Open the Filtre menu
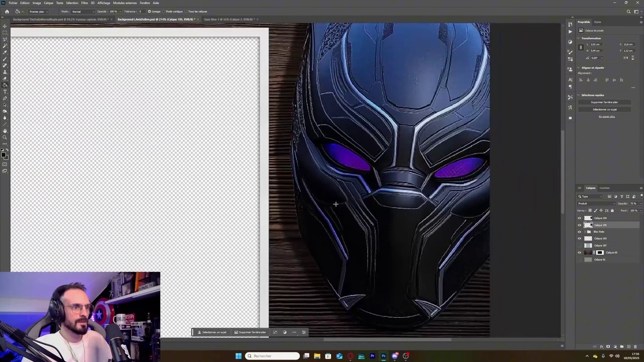 [x=85, y=3]
